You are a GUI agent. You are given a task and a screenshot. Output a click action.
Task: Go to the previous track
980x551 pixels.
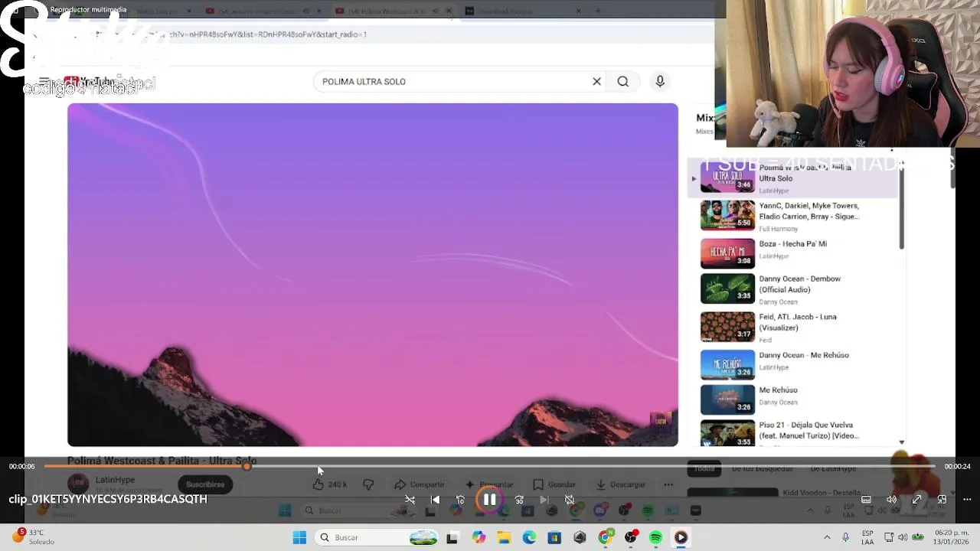[x=435, y=500]
